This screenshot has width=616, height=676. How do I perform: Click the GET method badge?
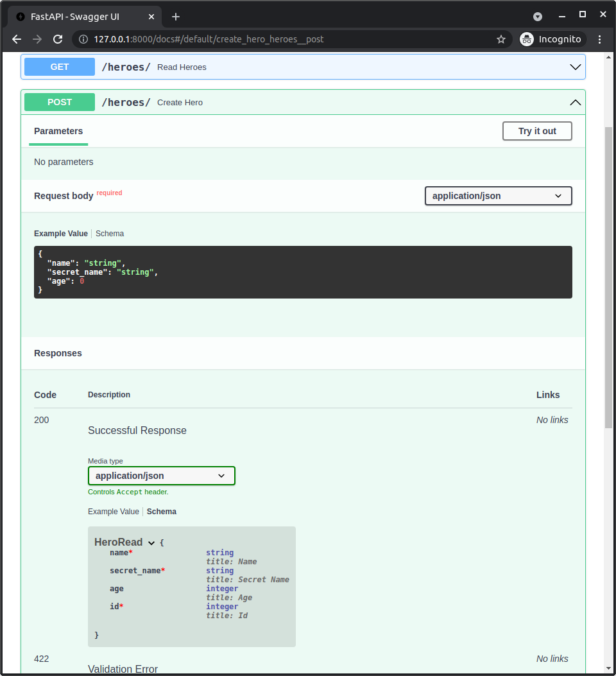click(59, 67)
